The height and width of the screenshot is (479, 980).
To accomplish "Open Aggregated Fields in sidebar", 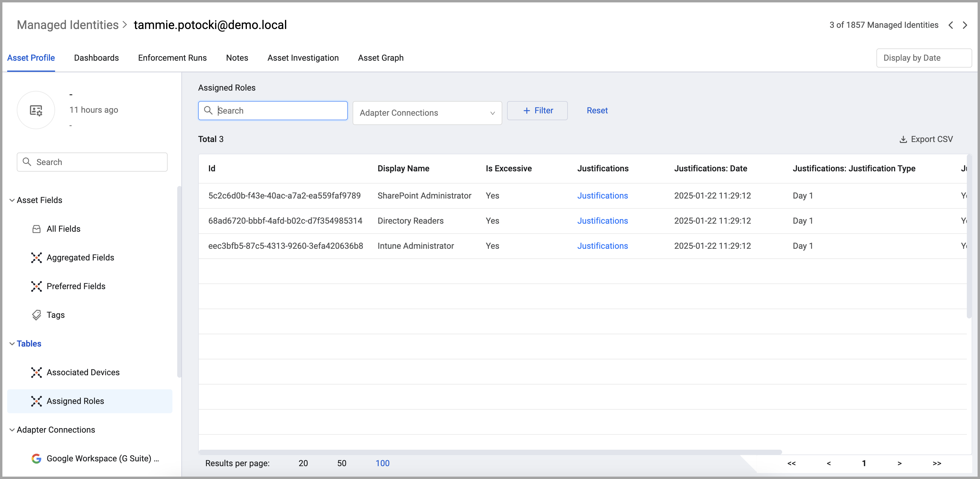I will tap(80, 257).
